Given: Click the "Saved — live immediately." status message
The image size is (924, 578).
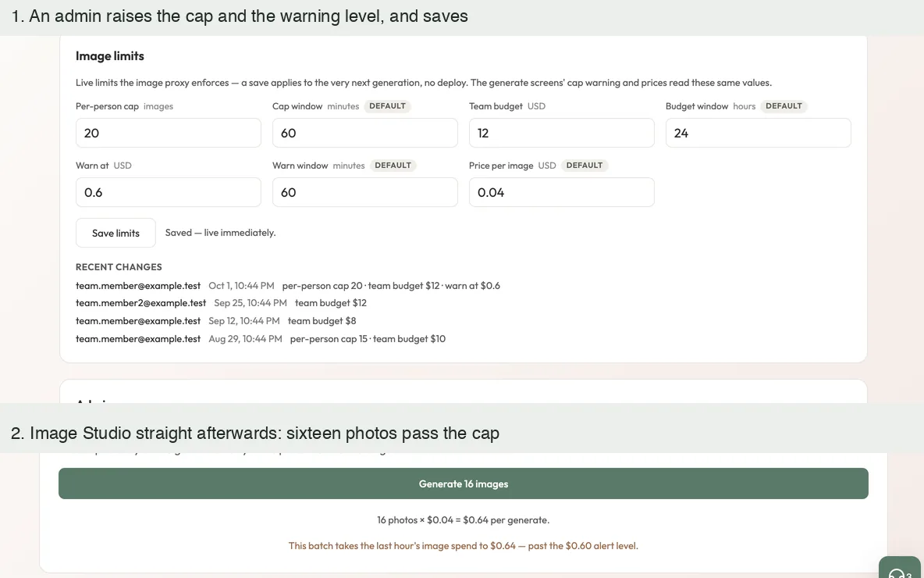Looking at the screenshot, I should click(220, 233).
